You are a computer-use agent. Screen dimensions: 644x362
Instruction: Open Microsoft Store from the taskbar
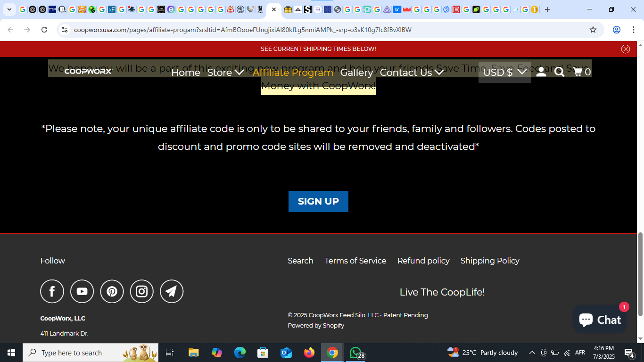point(263,353)
